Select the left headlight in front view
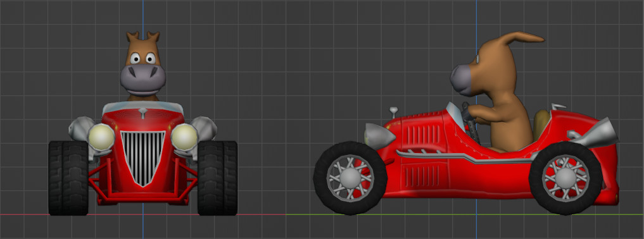 tap(101, 137)
